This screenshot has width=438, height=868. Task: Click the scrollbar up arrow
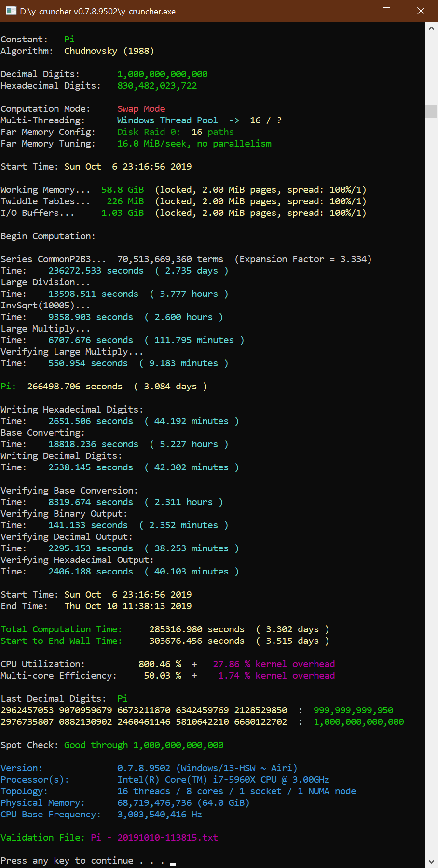[x=431, y=29]
